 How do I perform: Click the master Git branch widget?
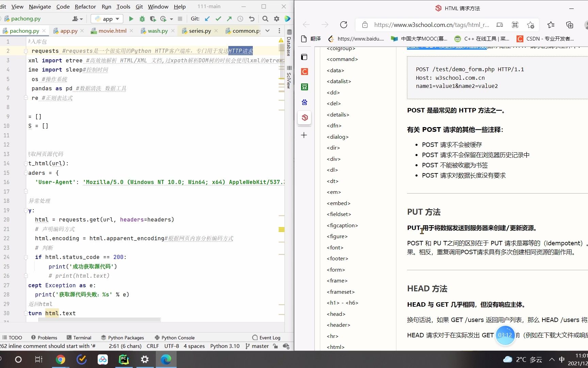click(257, 346)
